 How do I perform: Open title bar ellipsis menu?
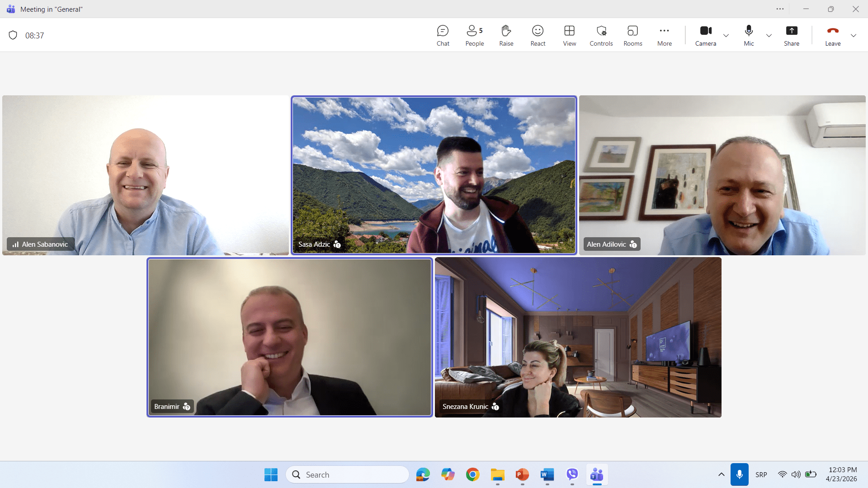coord(780,9)
